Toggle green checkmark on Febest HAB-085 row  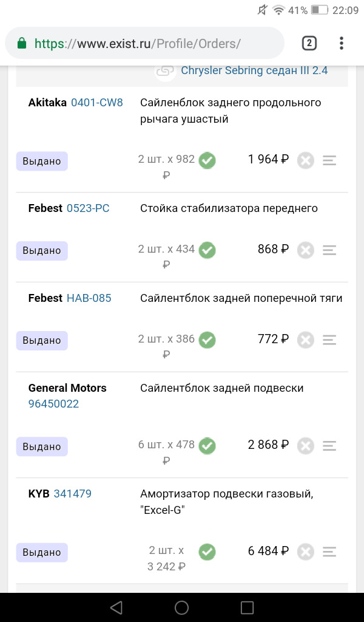[207, 340]
